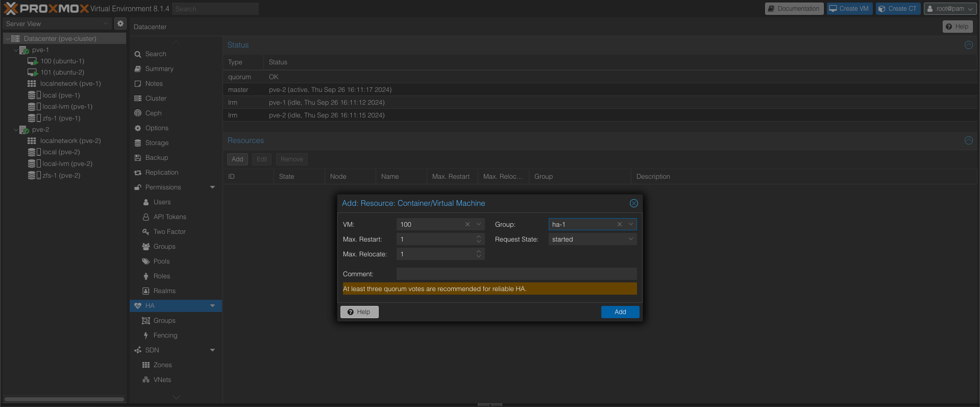The width and height of the screenshot is (980, 407).
Task: Click the dialog Help button
Action: 359,312
